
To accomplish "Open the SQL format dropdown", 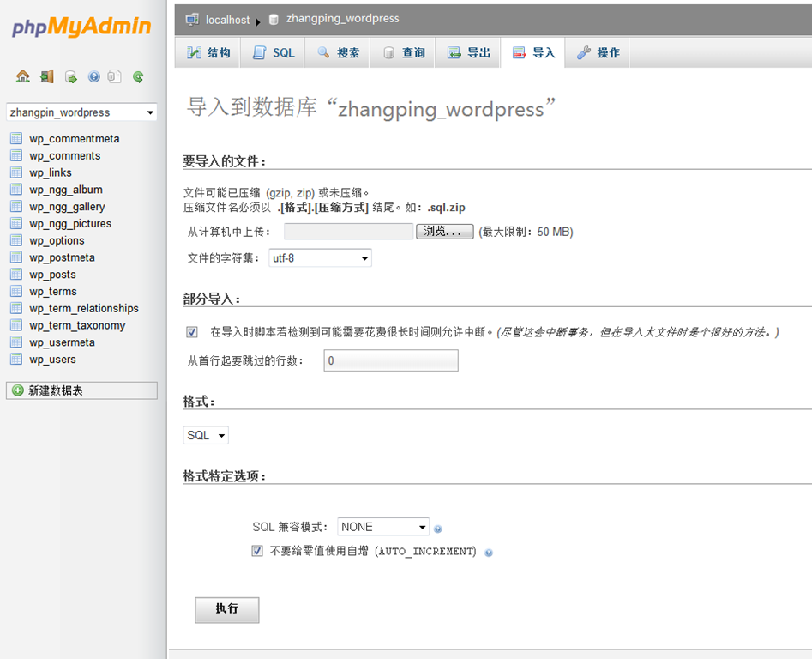I will 206,435.
